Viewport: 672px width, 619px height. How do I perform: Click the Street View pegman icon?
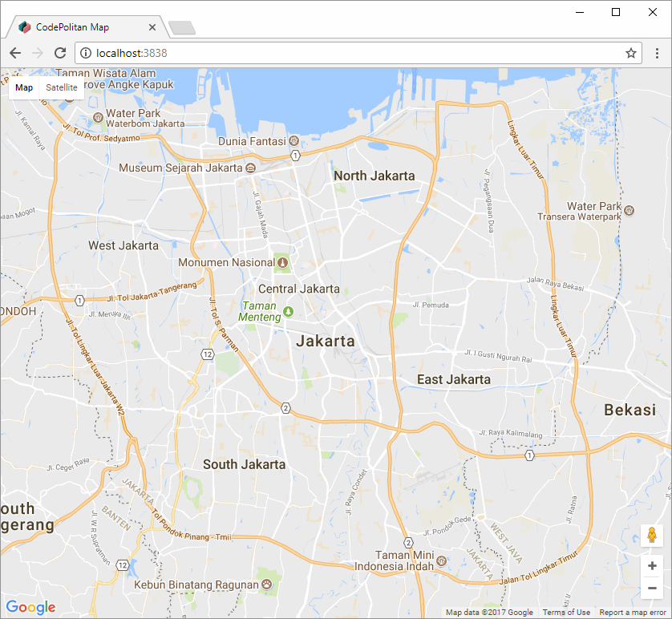[652, 535]
